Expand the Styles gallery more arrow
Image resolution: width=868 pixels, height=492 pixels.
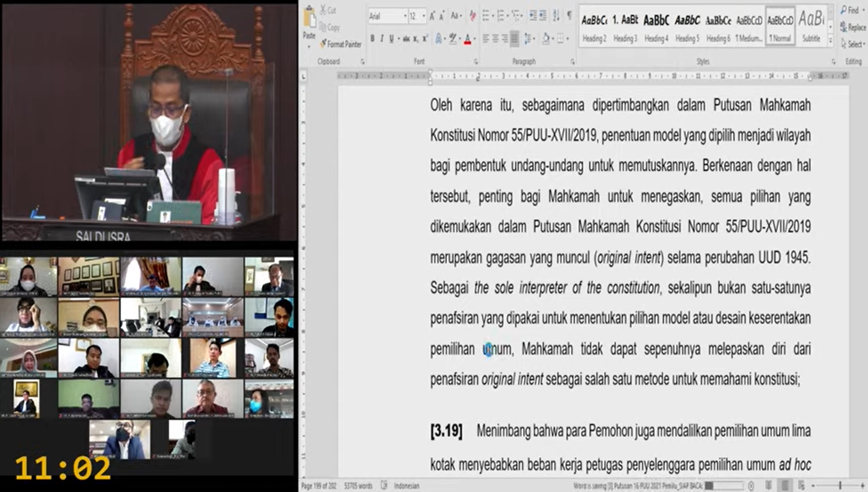[x=831, y=41]
